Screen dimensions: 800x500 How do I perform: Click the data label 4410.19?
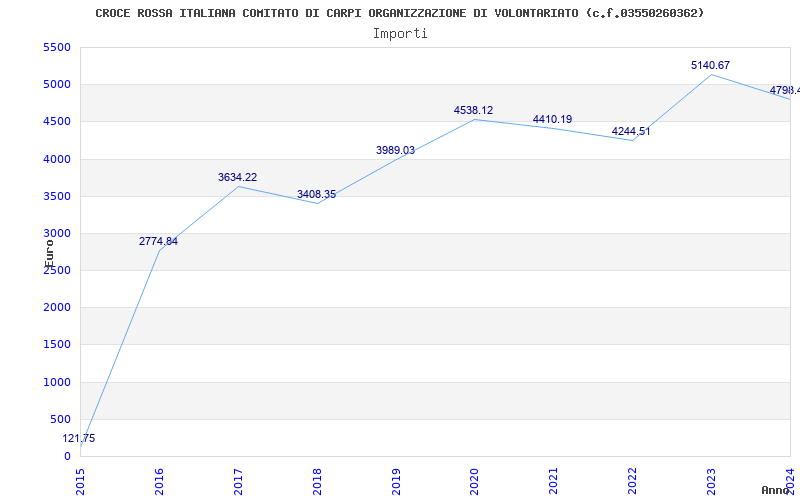click(553, 119)
